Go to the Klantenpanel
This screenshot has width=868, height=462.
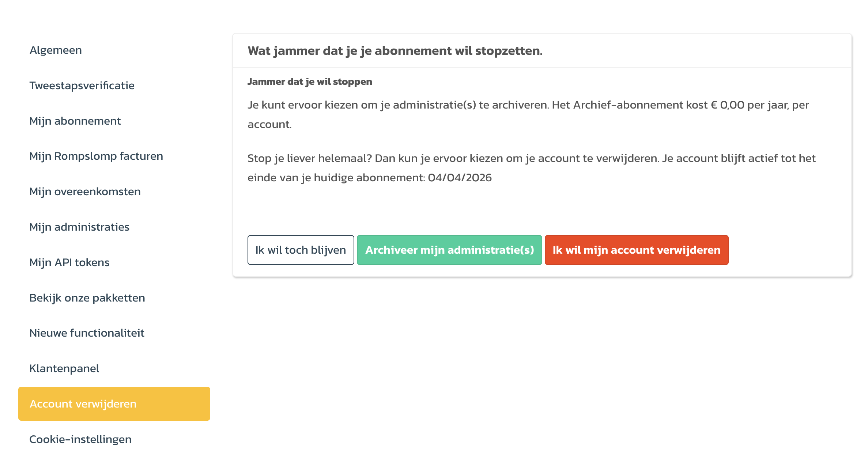point(64,368)
